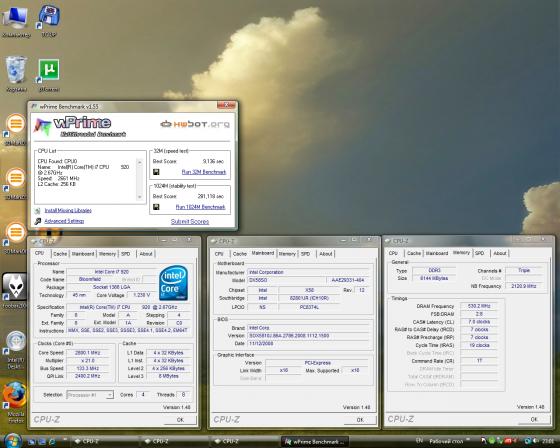Screen dimensions: 560x448
Task: Click the Advanced Settings wrench icon
Action: 38,221
